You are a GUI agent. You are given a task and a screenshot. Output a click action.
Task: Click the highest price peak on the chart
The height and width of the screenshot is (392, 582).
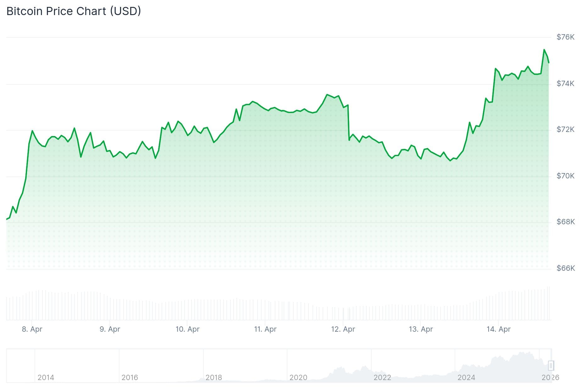544,50
